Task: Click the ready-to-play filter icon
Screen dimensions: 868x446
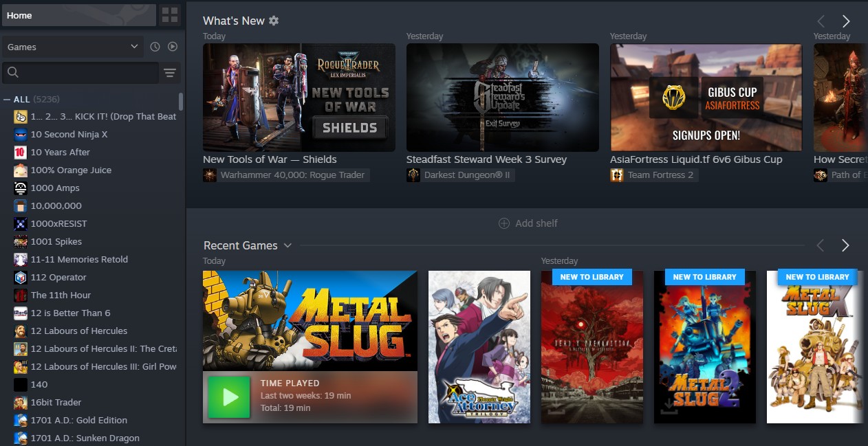Action: coord(173,47)
